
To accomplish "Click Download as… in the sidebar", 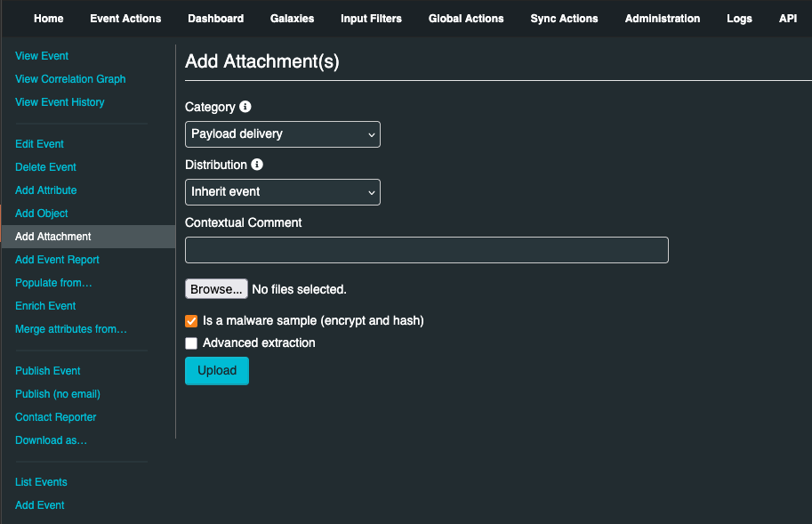I will click(x=51, y=440).
